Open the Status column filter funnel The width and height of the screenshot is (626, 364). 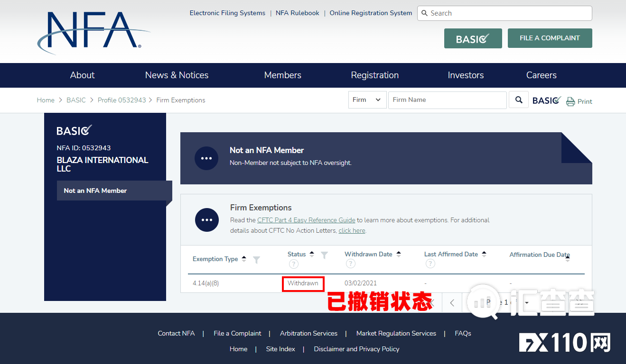pyautogui.click(x=324, y=255)
